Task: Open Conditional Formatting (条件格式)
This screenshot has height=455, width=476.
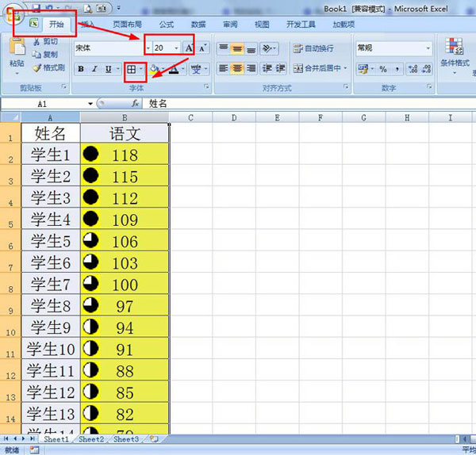Action: [x=455, y=55]
